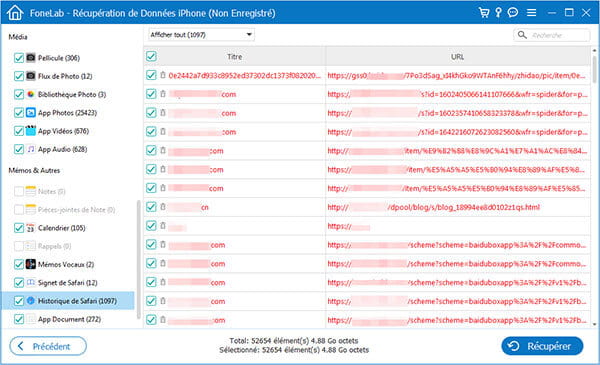Click URL starting https://gss0
This screenshot has height=365, width=600.
click(456, 75)
